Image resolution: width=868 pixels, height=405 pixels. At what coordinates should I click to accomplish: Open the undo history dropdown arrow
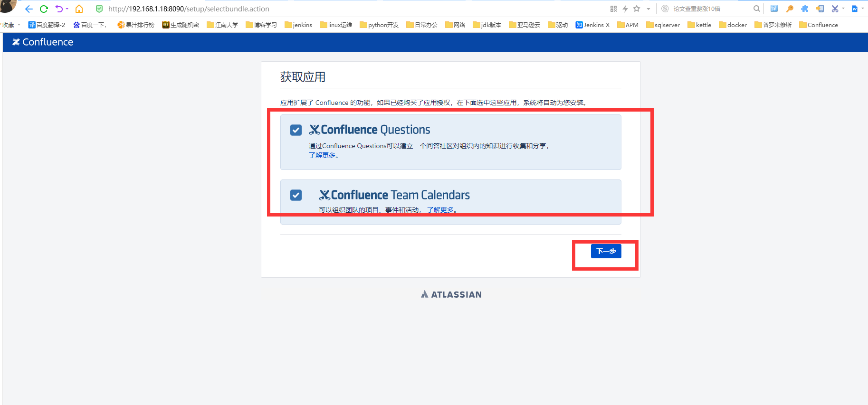(x=67, y=9)
